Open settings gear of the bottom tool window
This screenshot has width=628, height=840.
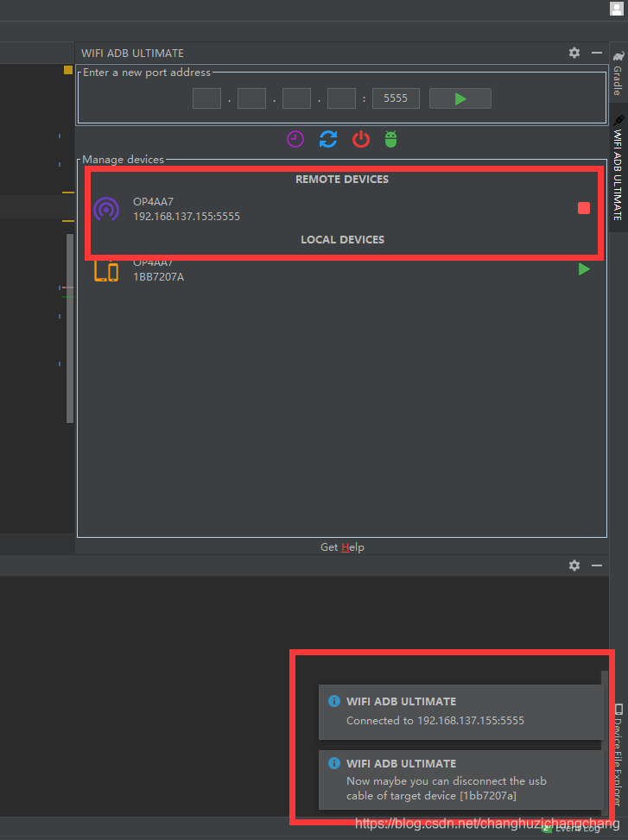[x=574, y=565]
